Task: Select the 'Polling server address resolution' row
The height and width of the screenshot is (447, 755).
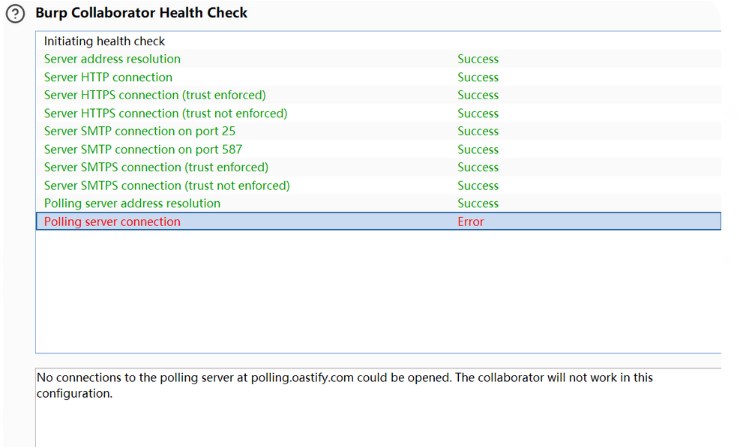Action: point(132,203)
